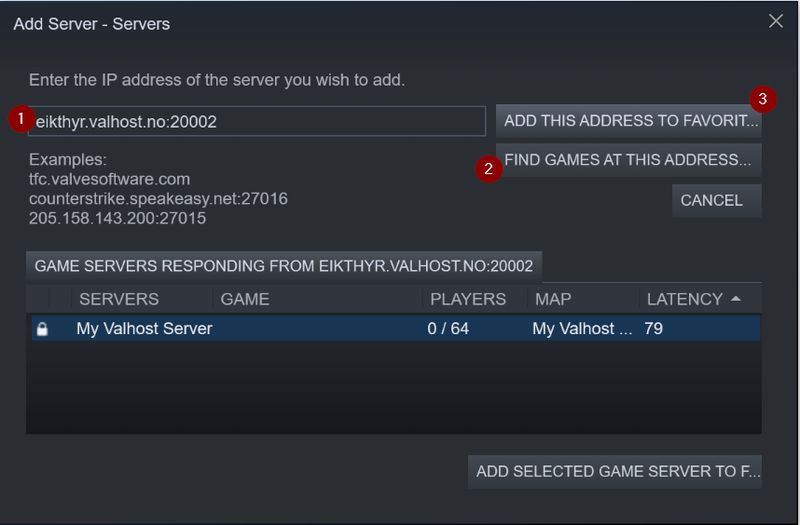Image resolution: width=800 pixels, height=525 pixels.
Task: Click Find Games at This Address button
Action: [x=629, y=160]
